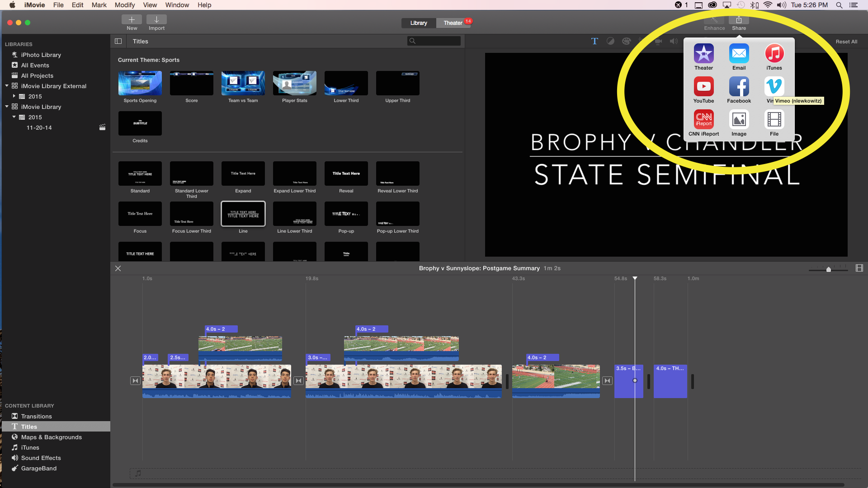Open the Color Balance adjustment icon
The height and width of the screenshot is (488, 868).
[610, 41]
